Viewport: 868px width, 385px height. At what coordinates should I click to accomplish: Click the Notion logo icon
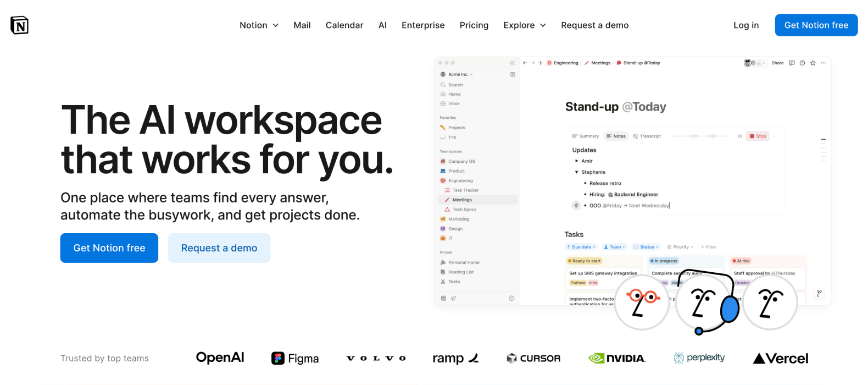coord(19,25)
